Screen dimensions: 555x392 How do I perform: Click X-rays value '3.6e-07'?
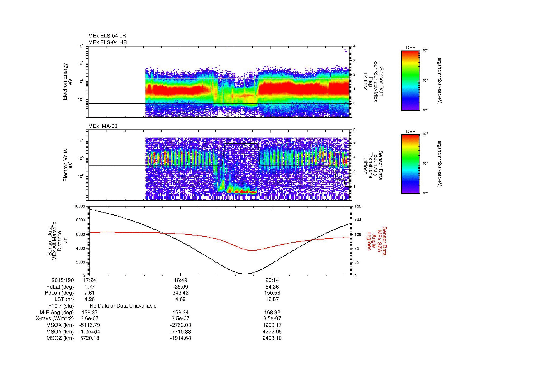point(89,318)
